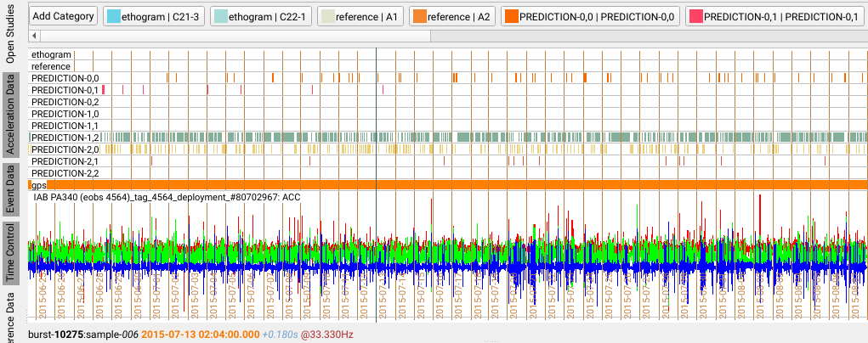This screenshot has width=868, height=343.
Task: Click the 2015-07-13 02:04:00.000 timestamp
Action: 201,335
